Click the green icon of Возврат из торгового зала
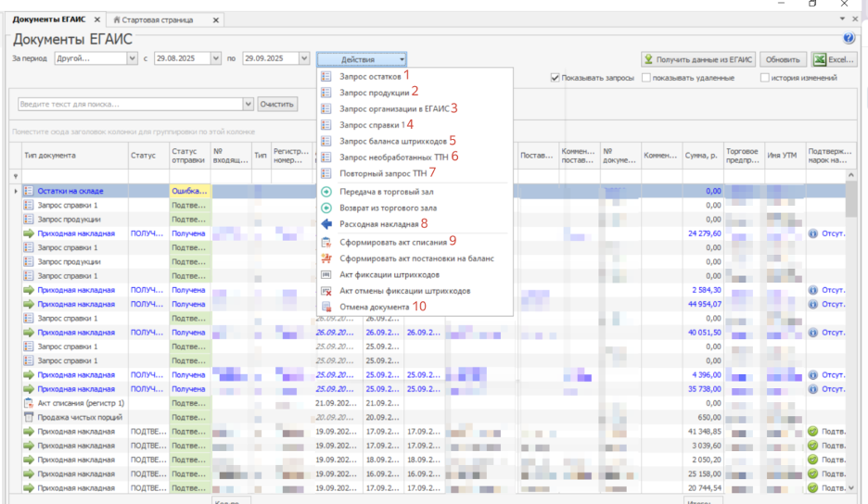868x504 pixels. pyautogui.click(x=326, y=208)
